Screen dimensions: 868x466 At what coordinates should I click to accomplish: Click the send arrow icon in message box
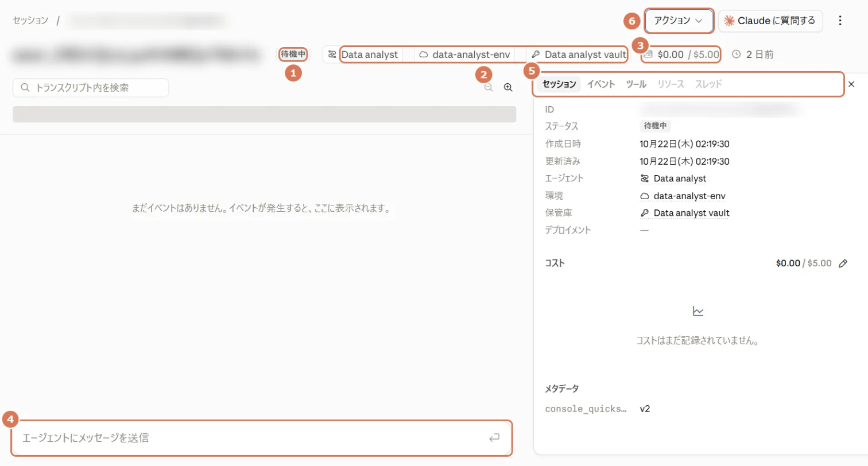pos(494,438)
